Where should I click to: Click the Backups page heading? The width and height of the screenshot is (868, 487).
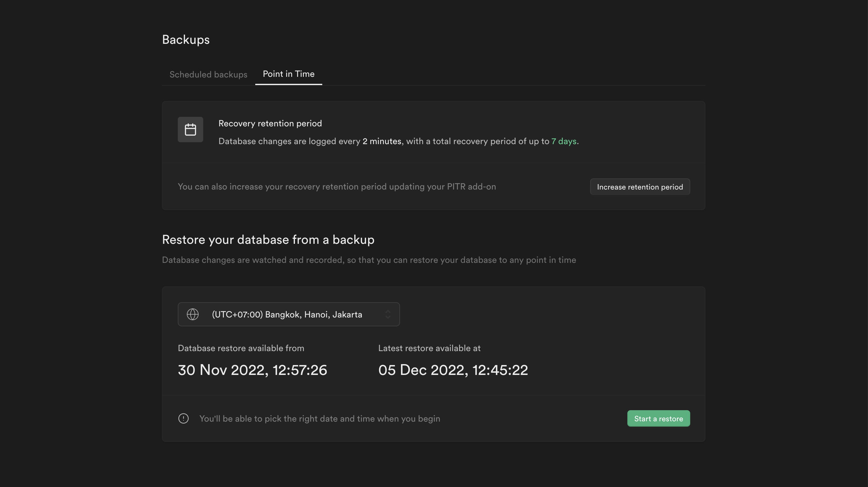click(186, 40)
